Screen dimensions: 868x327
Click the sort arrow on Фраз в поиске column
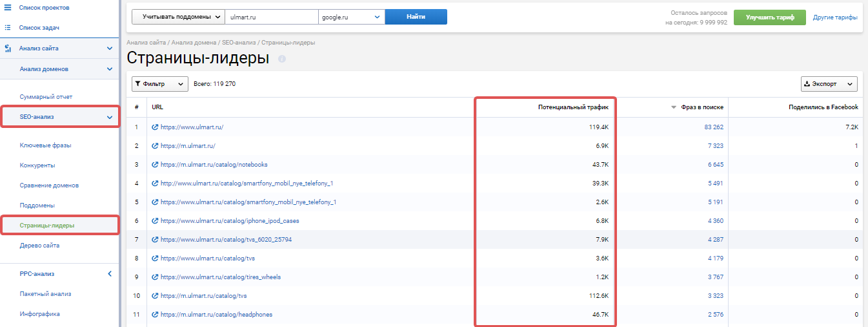[x=674, y=107]
